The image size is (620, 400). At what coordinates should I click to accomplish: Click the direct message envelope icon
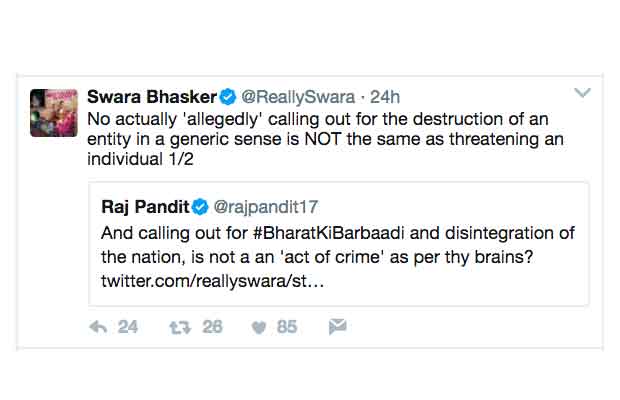pyautogui.click(x=337, y=327)
